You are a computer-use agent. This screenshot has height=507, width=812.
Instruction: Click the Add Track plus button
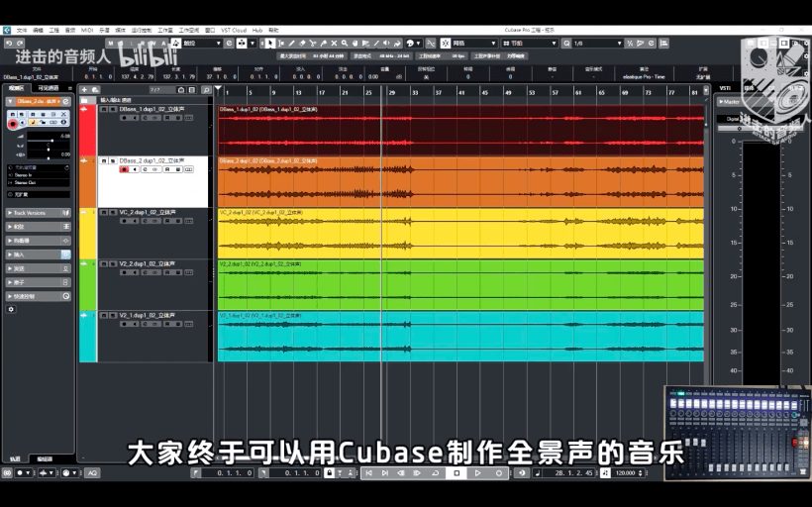(84, 90)
